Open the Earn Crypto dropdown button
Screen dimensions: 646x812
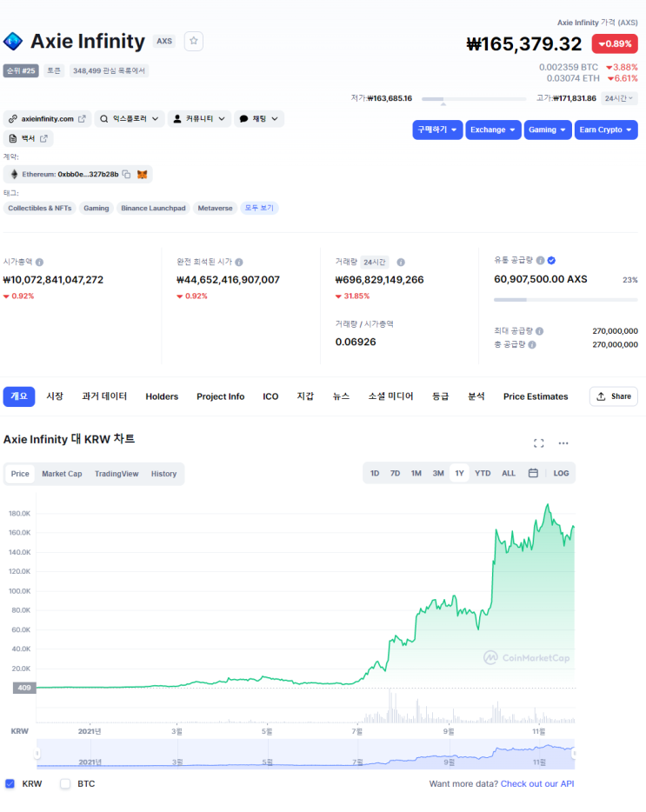tap(606, 130)
